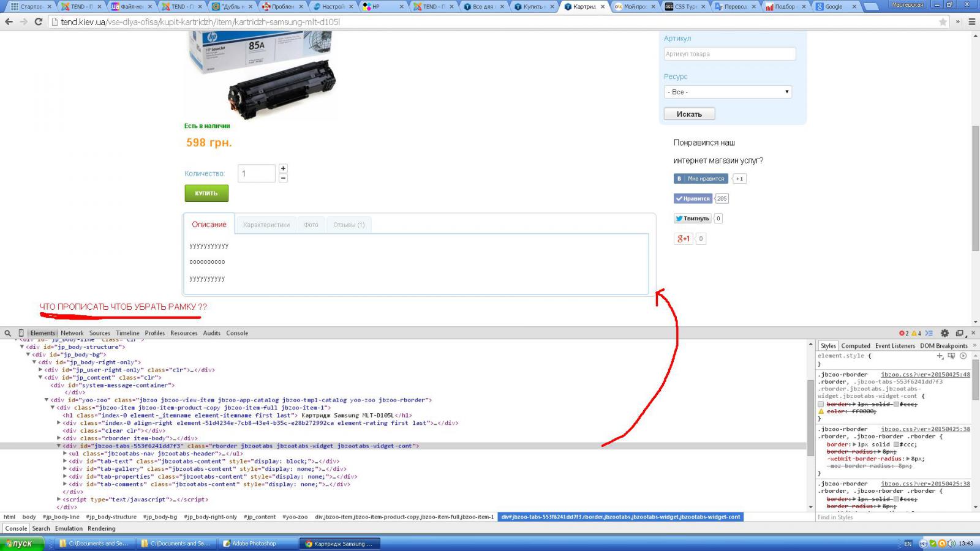Open the Chrome hamburger menu

[971, 22]
